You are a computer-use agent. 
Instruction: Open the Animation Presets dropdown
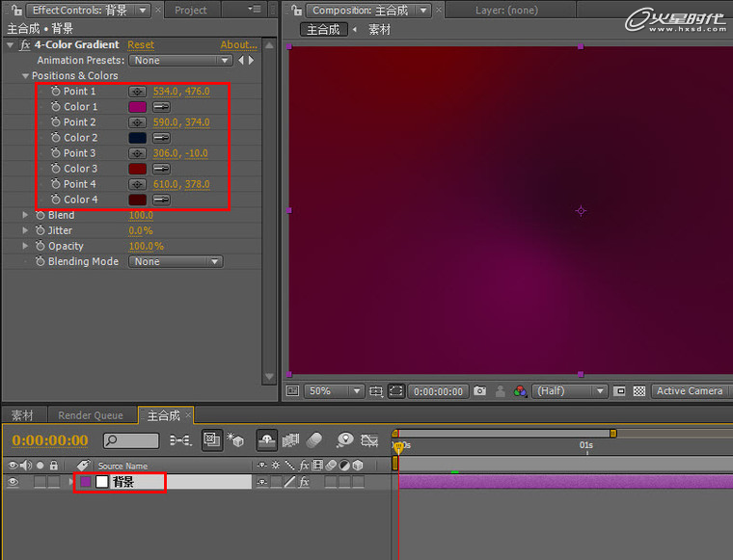point(180,61)
